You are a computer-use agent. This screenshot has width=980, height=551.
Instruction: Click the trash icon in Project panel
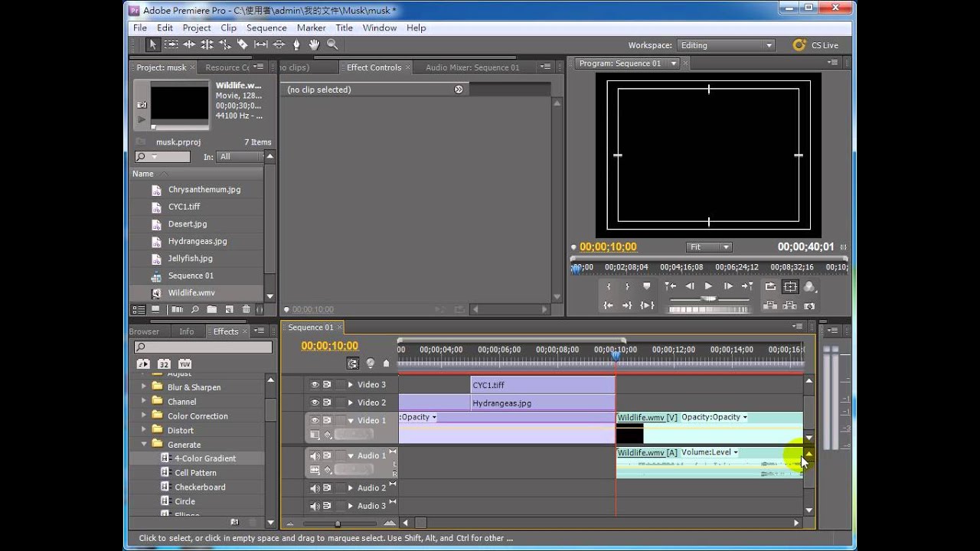pyautogui.click(x=246, y=309)
